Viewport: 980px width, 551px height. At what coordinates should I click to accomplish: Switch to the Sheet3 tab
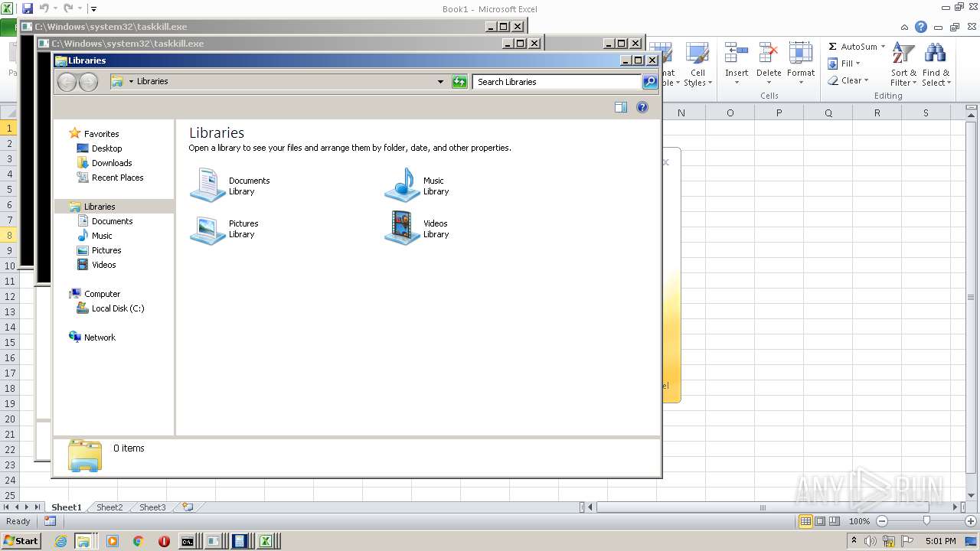(152, 507)
